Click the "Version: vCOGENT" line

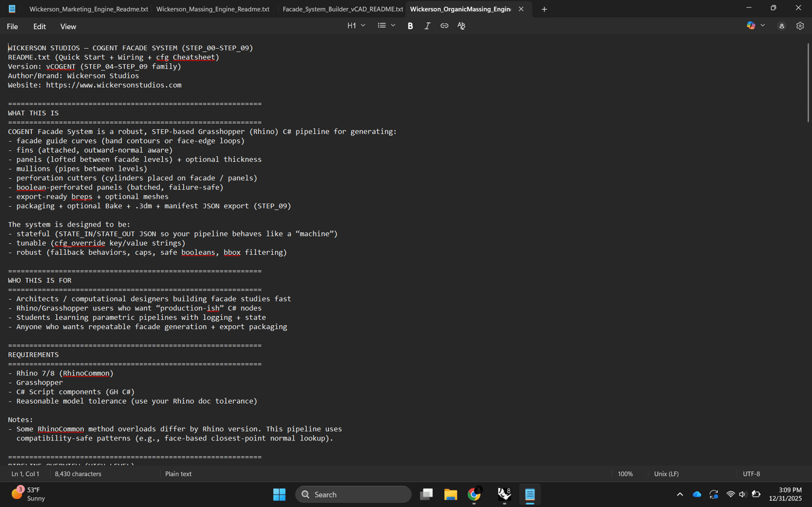tap(94, 67)
